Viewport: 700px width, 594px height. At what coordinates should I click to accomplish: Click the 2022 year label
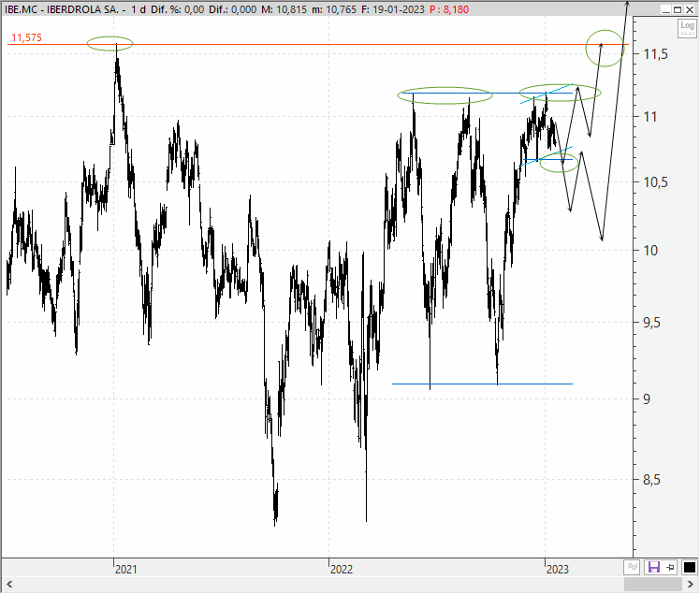tap(342, 569)
